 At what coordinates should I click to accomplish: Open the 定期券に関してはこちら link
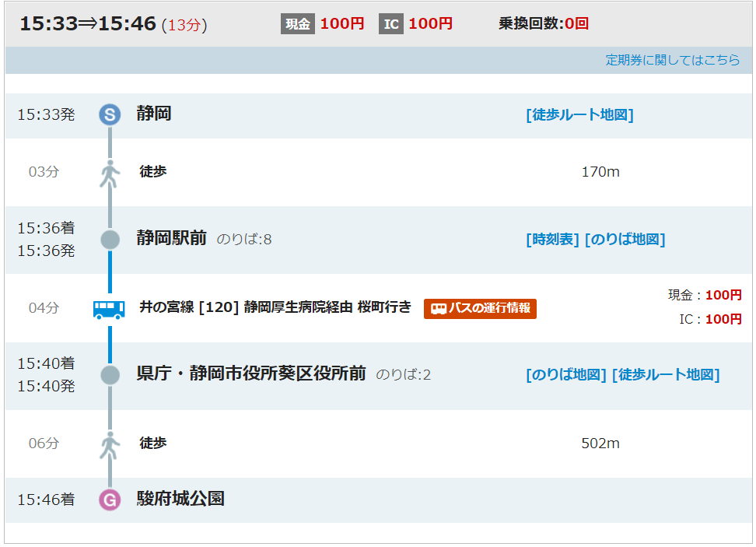[673, 60]
